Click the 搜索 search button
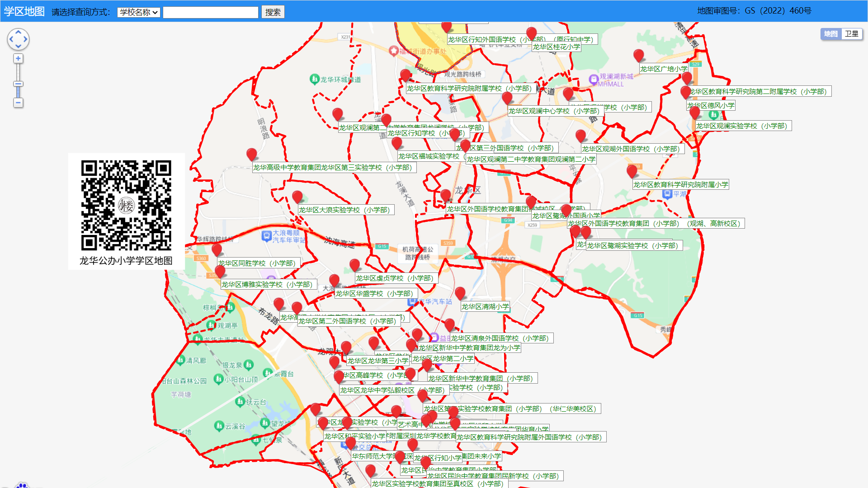 tap(273, 12)
